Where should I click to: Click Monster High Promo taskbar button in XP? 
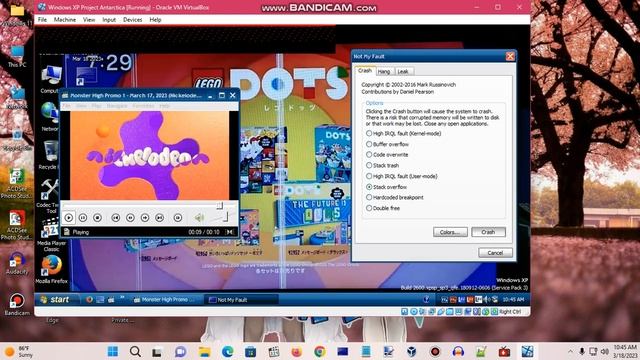click(x=165, y=300)
